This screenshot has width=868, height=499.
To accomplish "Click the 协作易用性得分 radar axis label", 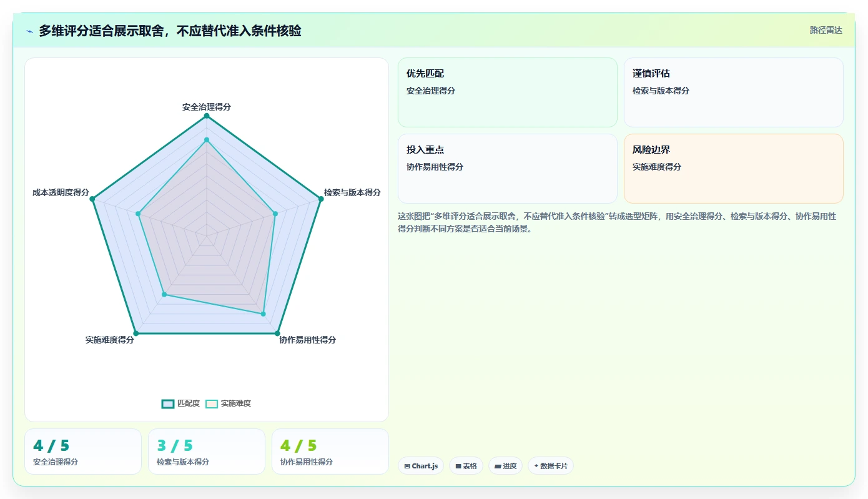I will [308, 340].
